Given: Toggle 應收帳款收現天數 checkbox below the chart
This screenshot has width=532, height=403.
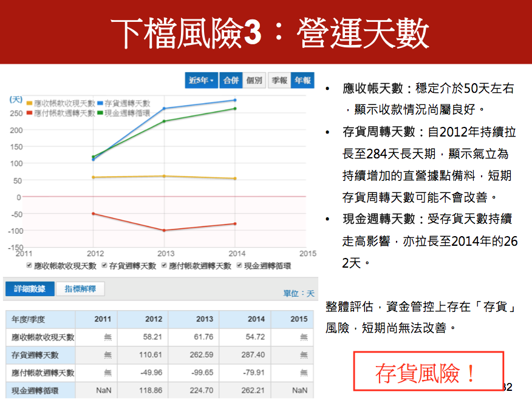Looking at the screenshot, I should coord(30,266).
